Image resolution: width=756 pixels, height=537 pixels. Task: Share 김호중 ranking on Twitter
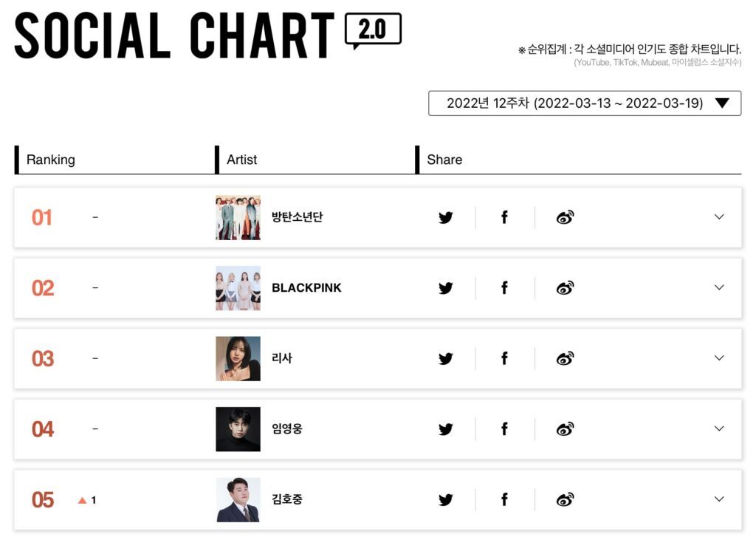(x=445, y=499)
